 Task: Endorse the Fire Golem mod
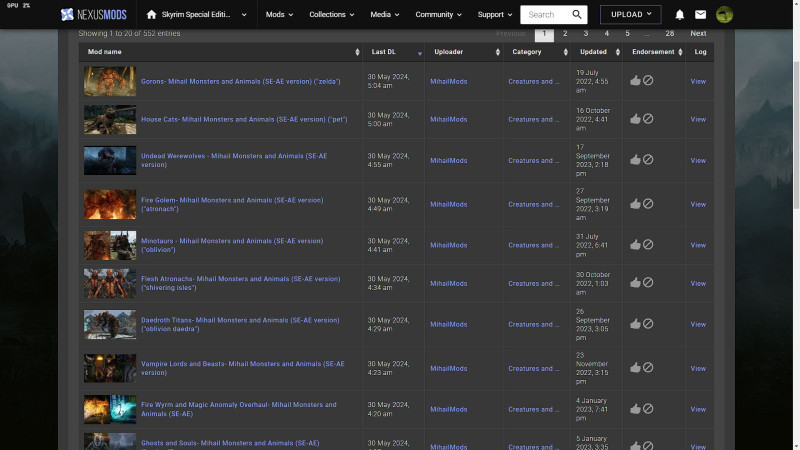pos(635,204)
